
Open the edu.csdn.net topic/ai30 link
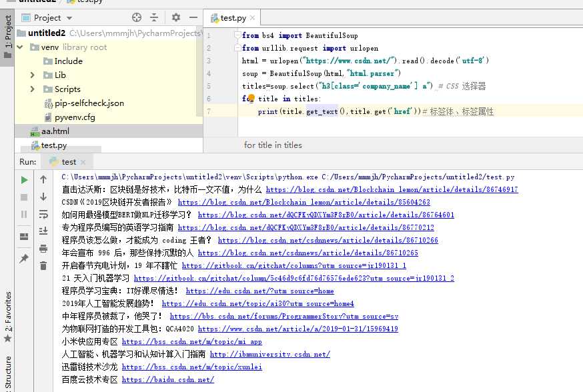(x=257, y=303)
